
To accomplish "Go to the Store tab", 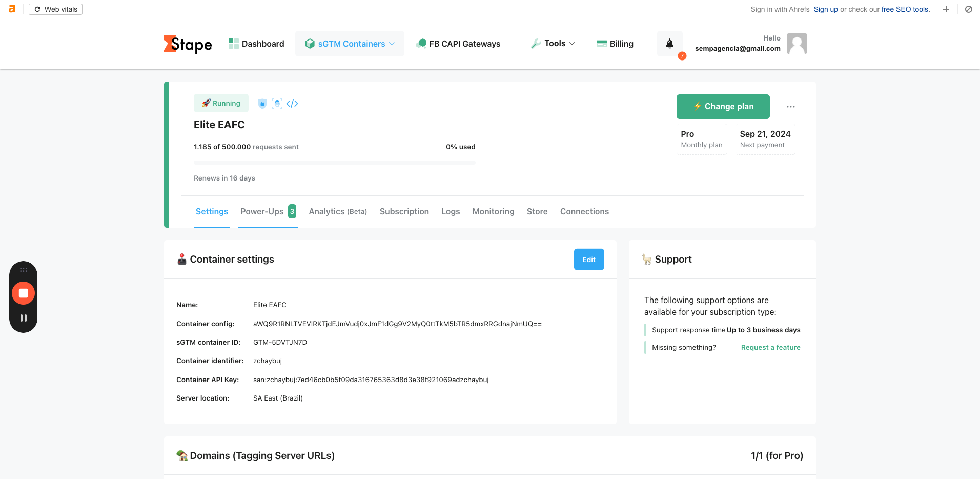I will [537, 211].
